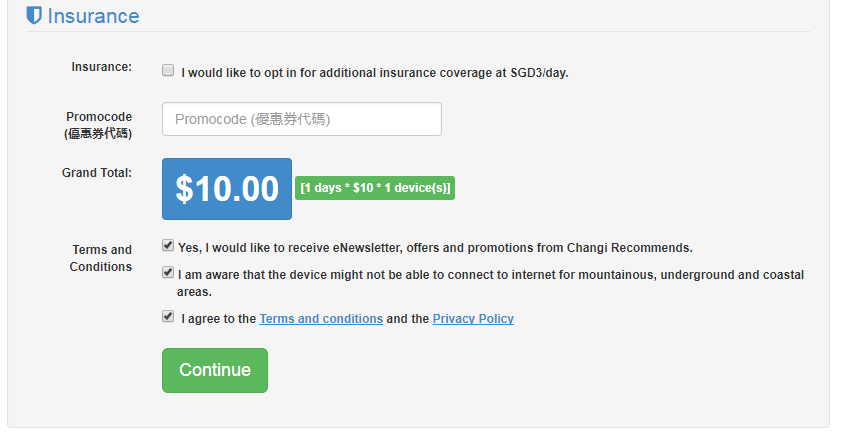Toggle the device connectivity awareness checkbox
Viewport: 843px width, 437px height.
(168, 272)
